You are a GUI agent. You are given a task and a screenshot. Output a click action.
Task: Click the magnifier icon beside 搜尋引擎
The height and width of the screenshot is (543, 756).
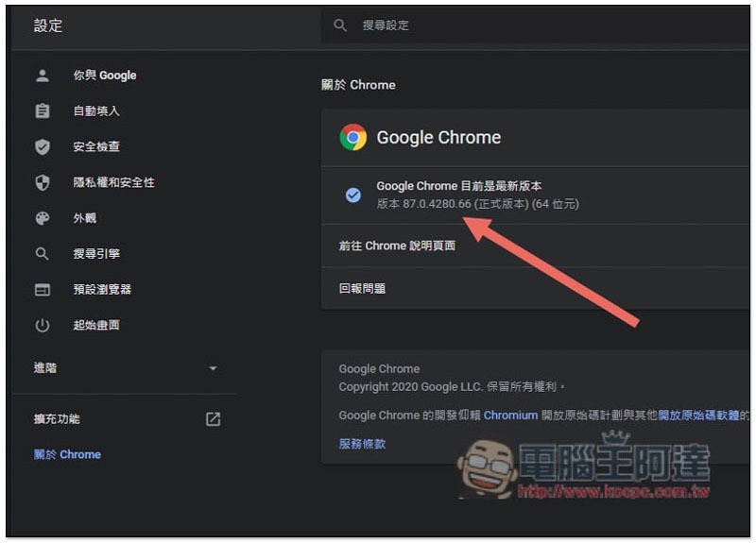[x=42, y=254]
